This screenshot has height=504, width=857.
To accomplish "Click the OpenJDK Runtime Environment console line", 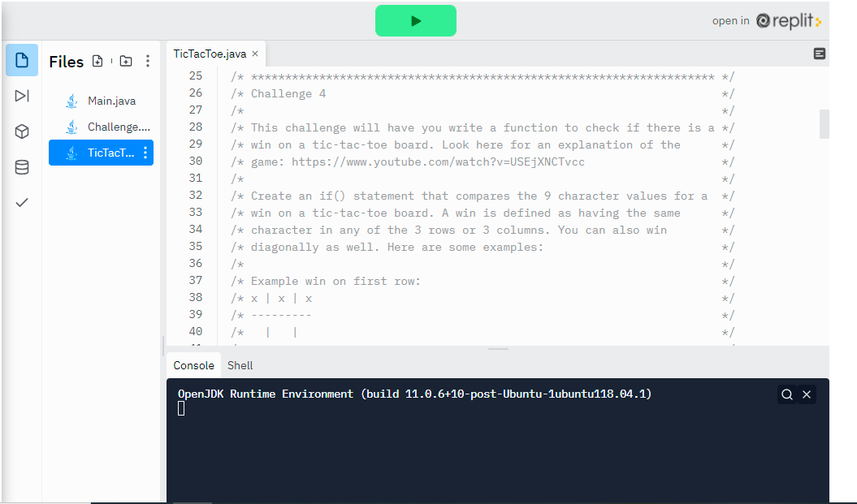I will click(415, 394).
